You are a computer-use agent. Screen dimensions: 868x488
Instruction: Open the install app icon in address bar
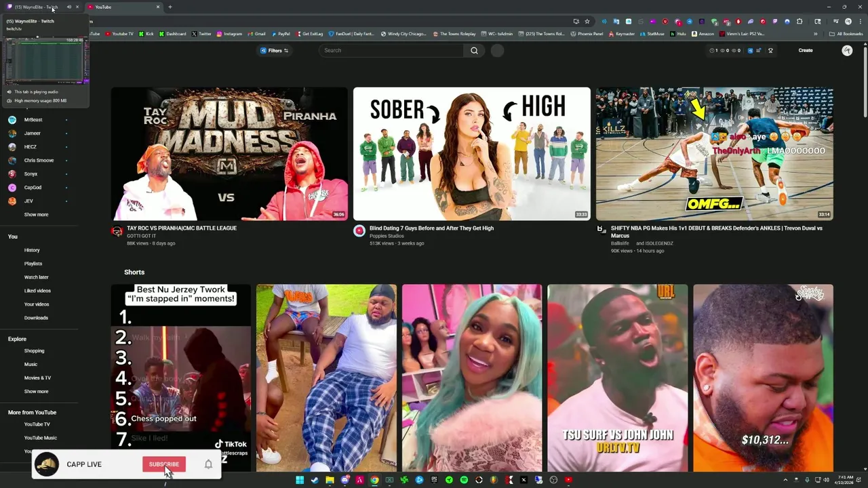click(576, 21)
